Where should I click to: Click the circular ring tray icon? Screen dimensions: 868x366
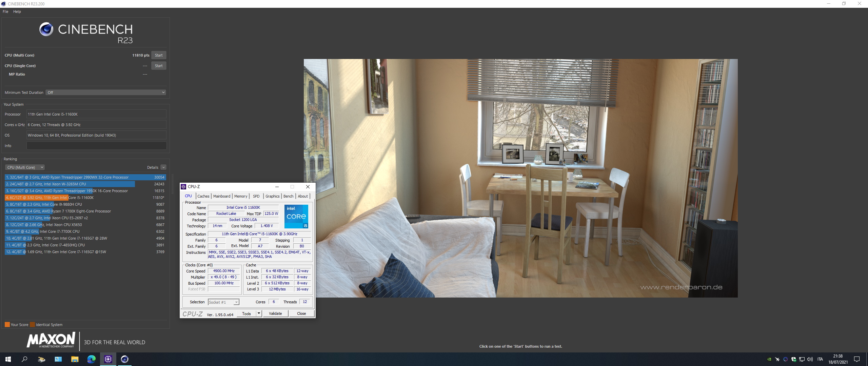786,359
